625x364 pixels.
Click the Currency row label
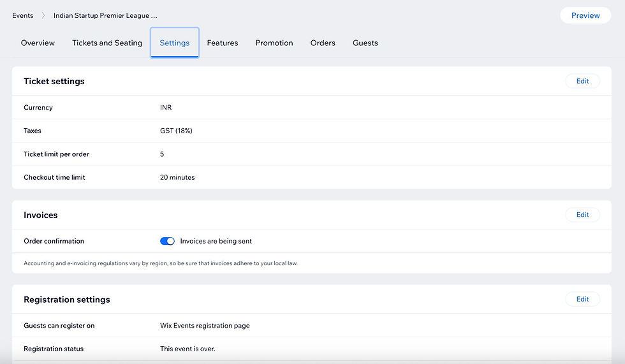pos(38,108)
